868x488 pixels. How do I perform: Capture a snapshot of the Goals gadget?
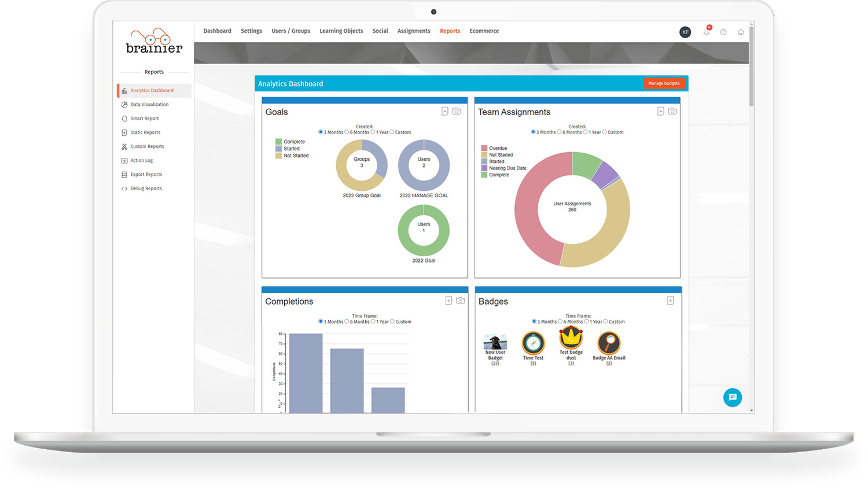(x=457, y=111)
